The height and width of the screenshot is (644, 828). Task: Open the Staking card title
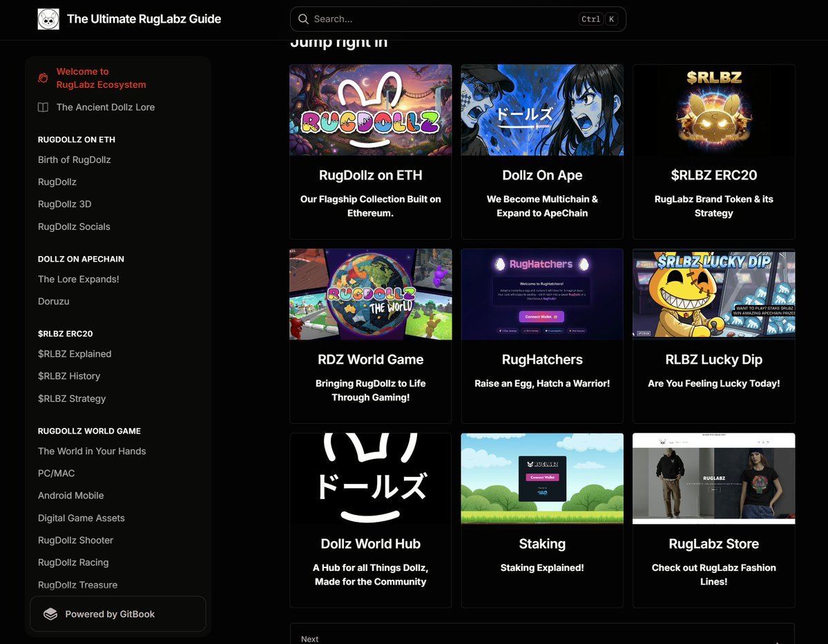coord(542,544)
